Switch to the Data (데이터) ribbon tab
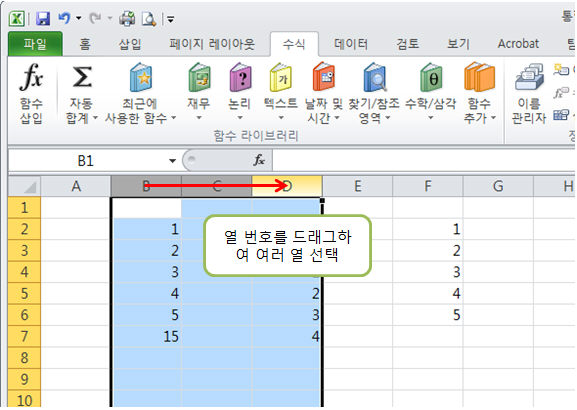Image resolution: width=577 pixels, height=410 pixels. click(x=351, y=44)
